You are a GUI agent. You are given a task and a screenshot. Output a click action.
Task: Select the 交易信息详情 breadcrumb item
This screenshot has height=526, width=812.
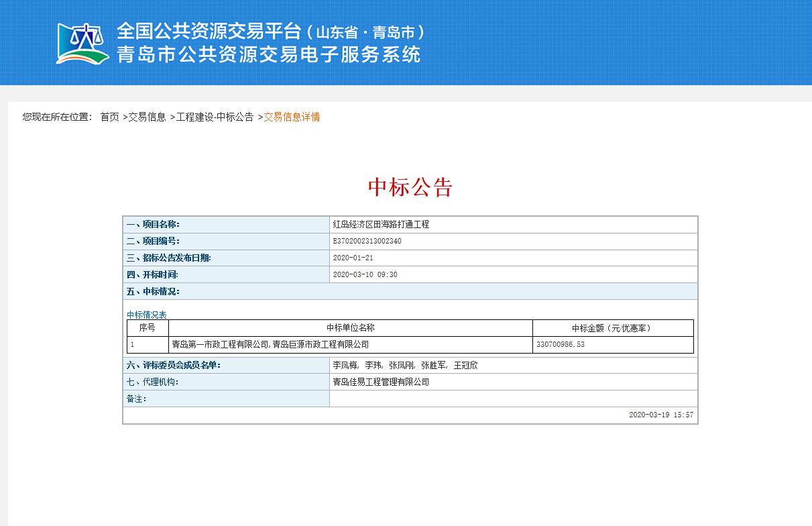click(x=292, y=117)
